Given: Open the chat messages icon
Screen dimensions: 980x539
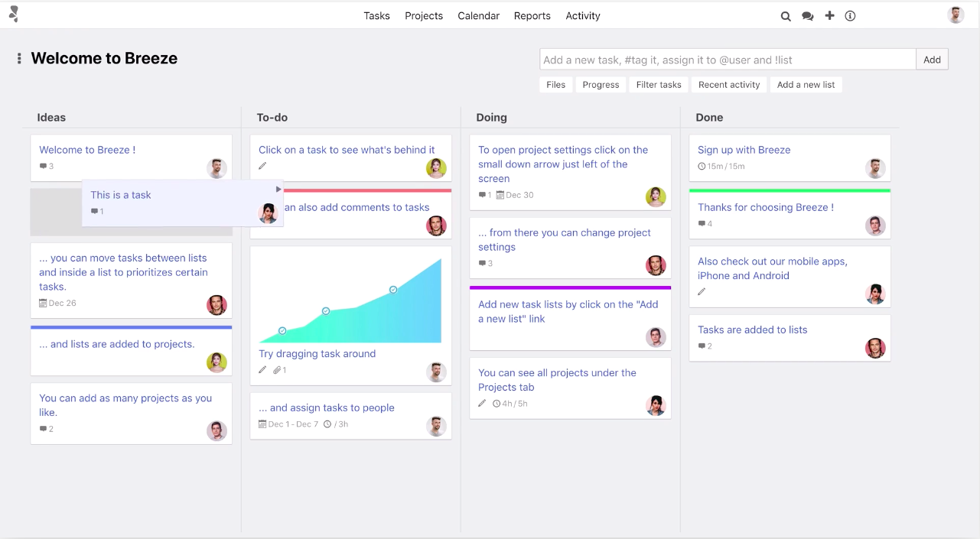Looking at the screenshot, I should 807,16.
